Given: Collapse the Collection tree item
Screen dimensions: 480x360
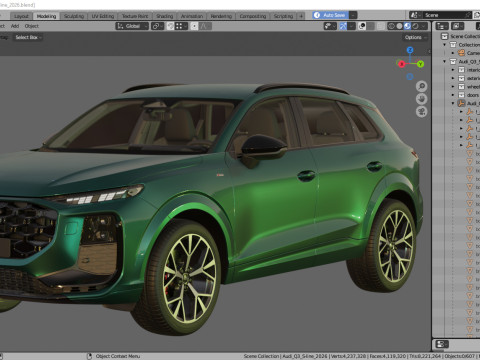Looking at the screenshot, I should pos(444,45).
